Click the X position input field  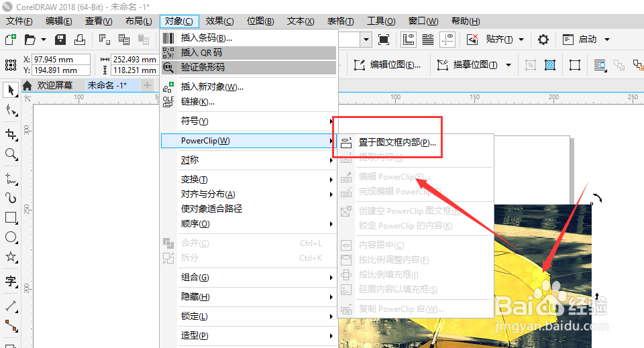tap(61, 60)
